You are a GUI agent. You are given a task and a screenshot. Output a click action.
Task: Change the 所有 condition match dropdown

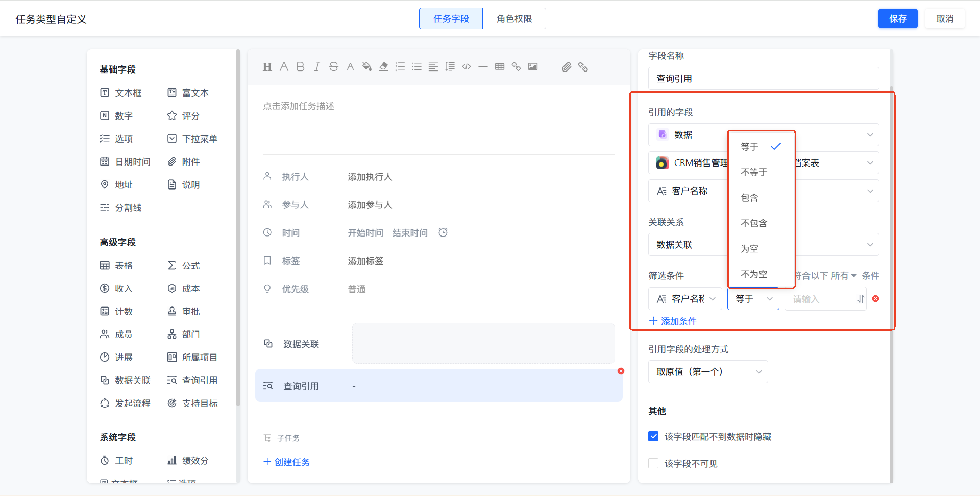(x=844, y=276)
